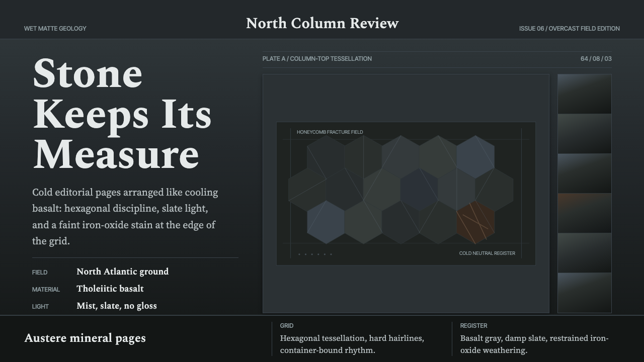Click the Austere mineral pages footer heading
The image size is (644, 362).
85,338
